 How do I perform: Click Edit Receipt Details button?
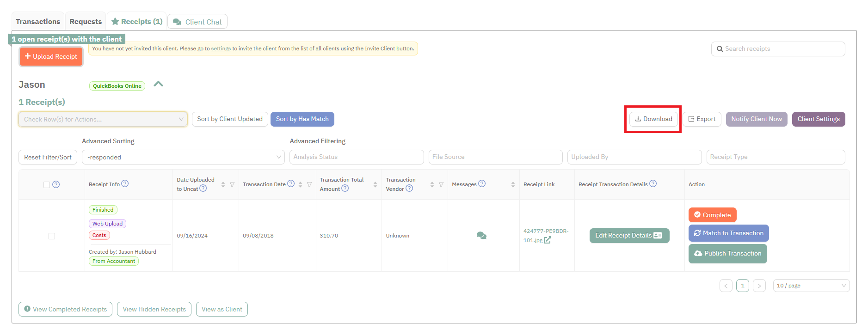(629, 236)
